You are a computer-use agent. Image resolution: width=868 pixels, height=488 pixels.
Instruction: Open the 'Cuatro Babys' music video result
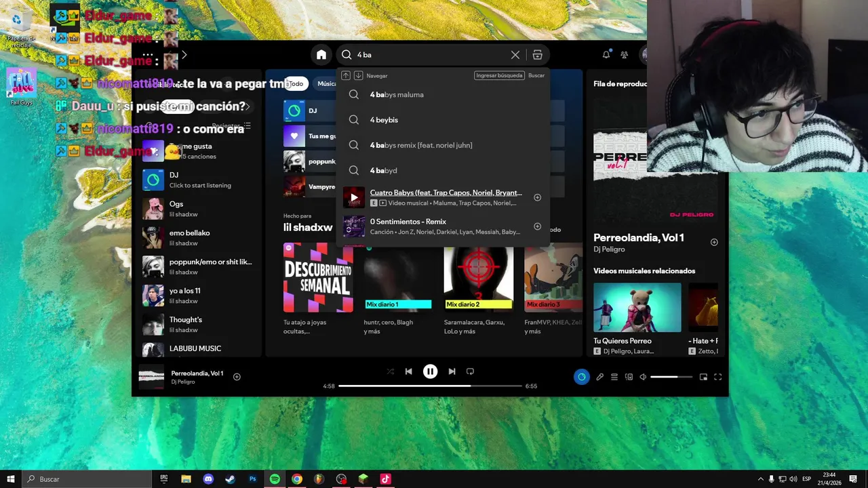pos(443,197)
